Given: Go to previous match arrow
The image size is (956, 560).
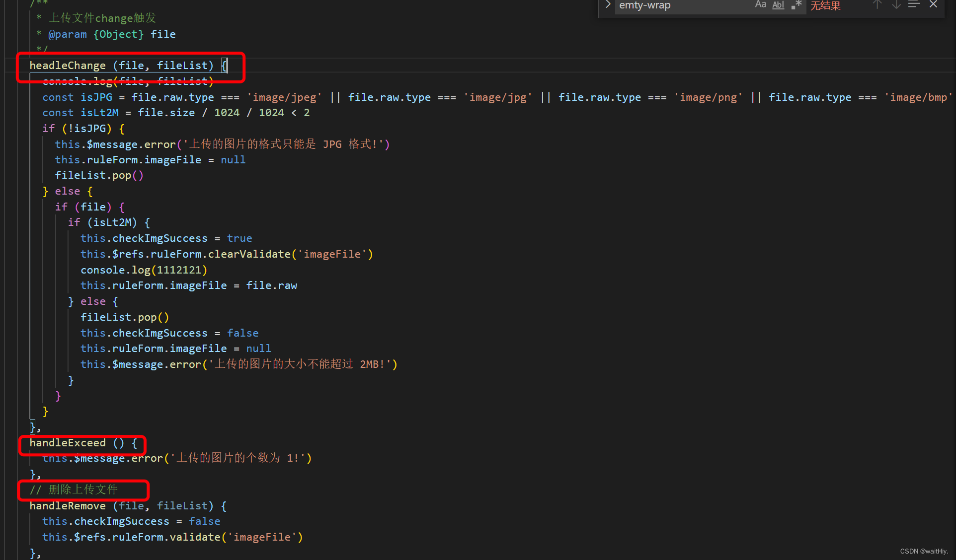Looking at the screenshot, I should tap(877, 5).
